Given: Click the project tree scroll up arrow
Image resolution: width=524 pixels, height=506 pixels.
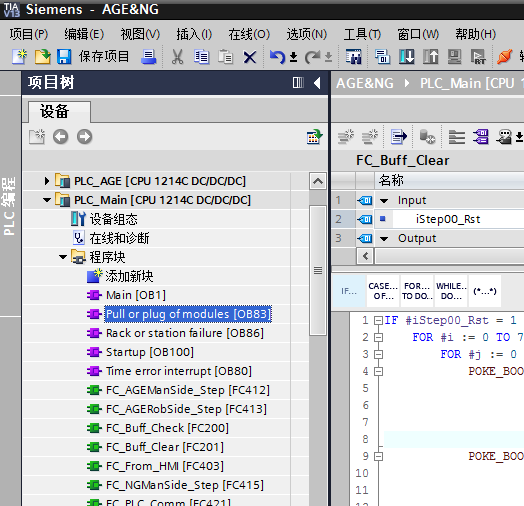Looking at the screenshot, I should [318, 181].
